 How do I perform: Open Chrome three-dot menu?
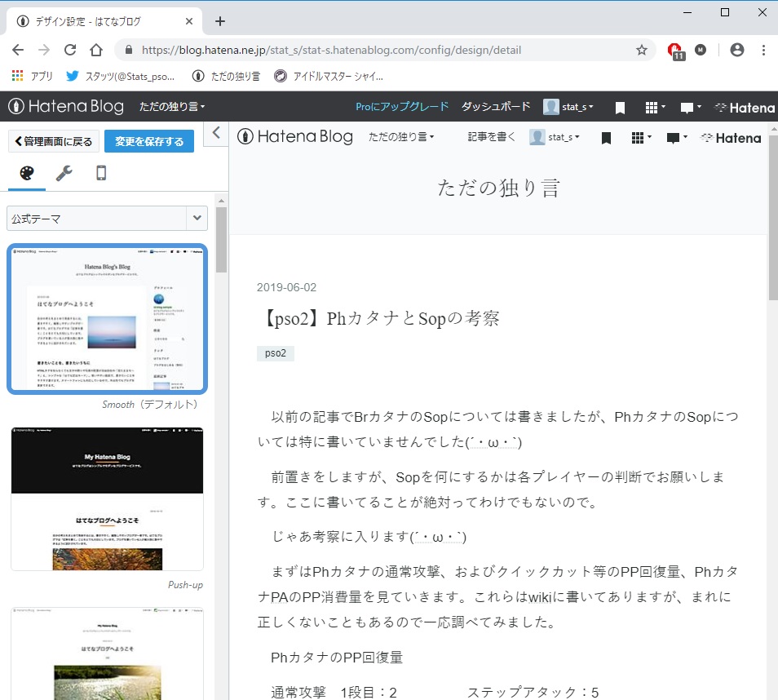pyautogui.click(x=763, y=50)
